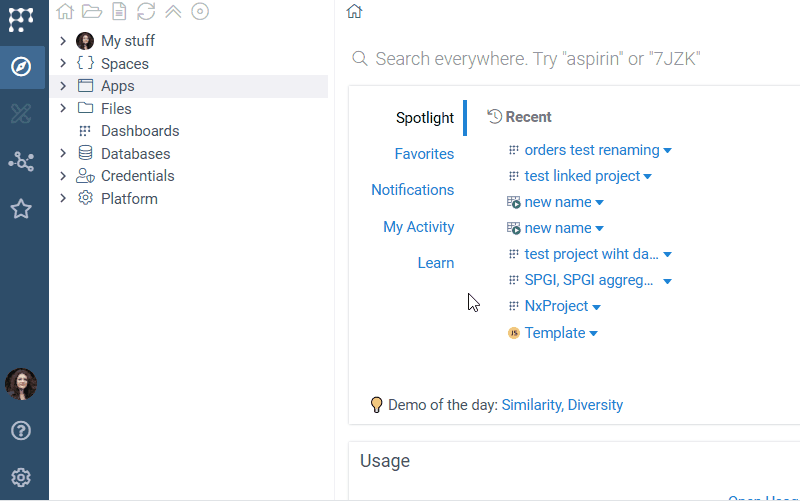Open dropdown arrow next to NxProject
Image resolution: width=800 pixels, height=501 pixels.
pyautogui.click(x=597, y=307)
